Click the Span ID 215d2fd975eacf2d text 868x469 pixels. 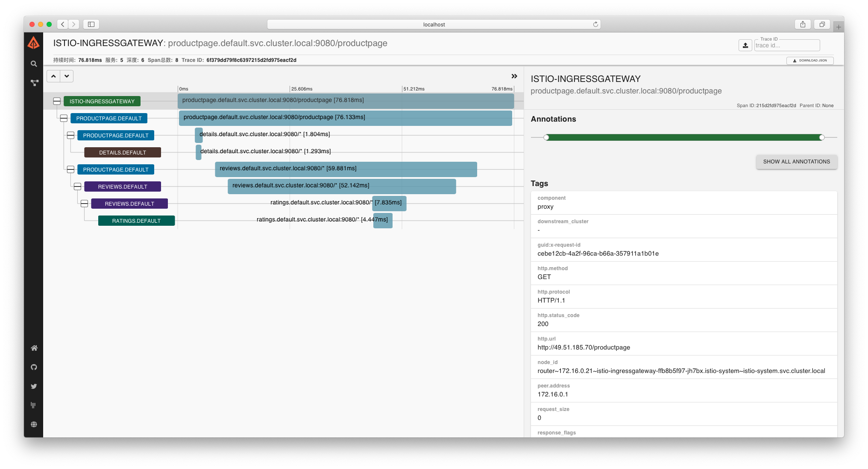[x=776, y=105]
